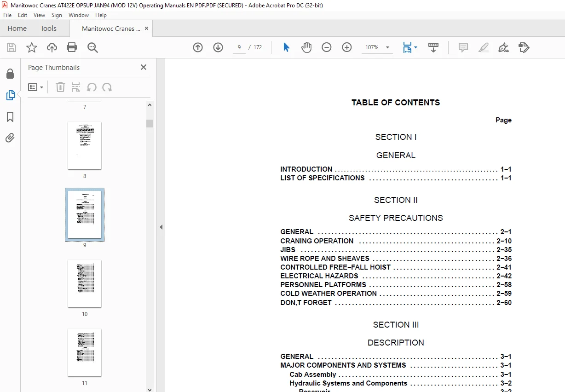Click the rotate counterclockwise icon

click(92, 87)
